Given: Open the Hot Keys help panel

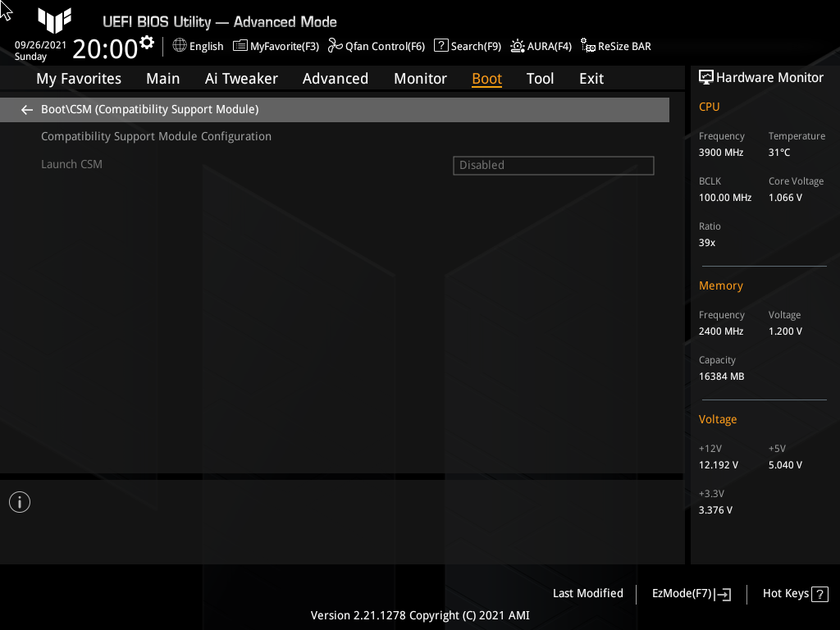Looking at the screenshot, I should coord(794,593).
